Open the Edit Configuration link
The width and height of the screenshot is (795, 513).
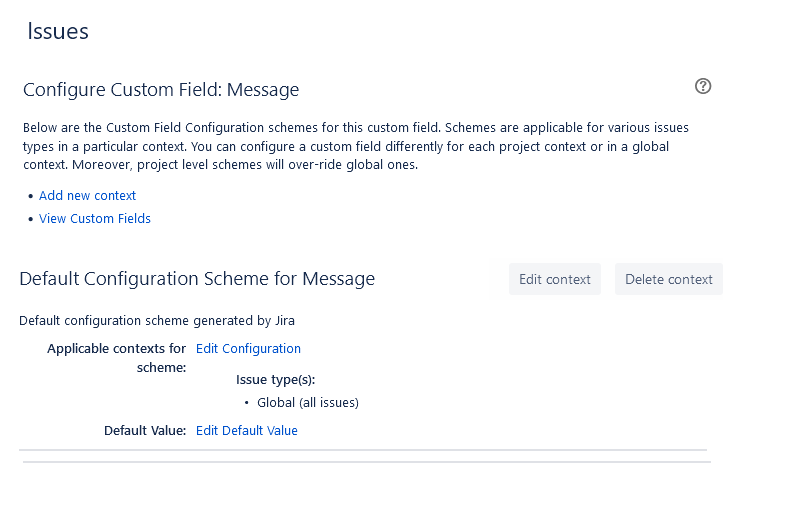pos(248,349)
